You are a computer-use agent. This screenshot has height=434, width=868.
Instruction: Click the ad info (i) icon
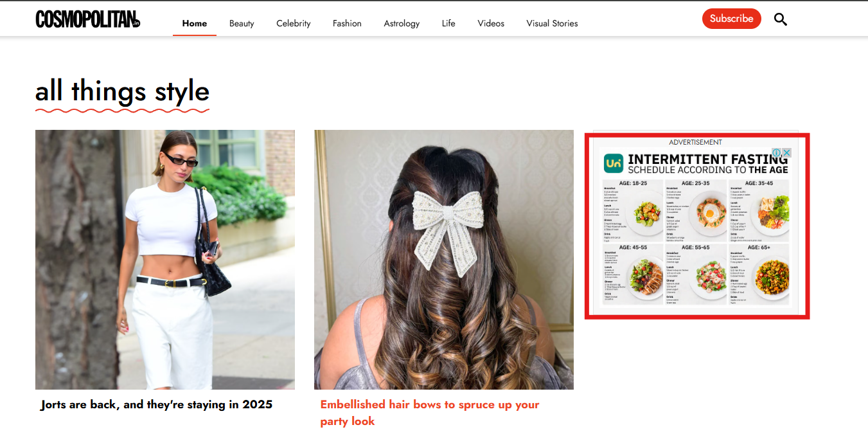coord(776,153)
